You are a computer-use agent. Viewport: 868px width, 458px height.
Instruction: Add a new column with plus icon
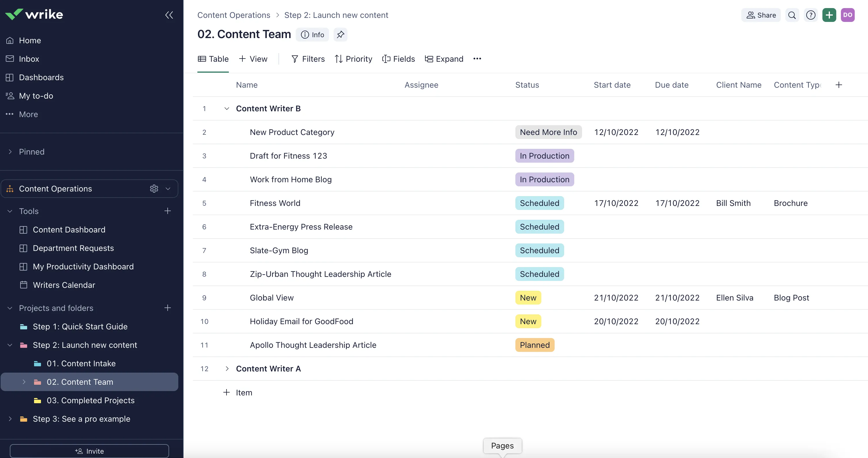click(839, 85)
